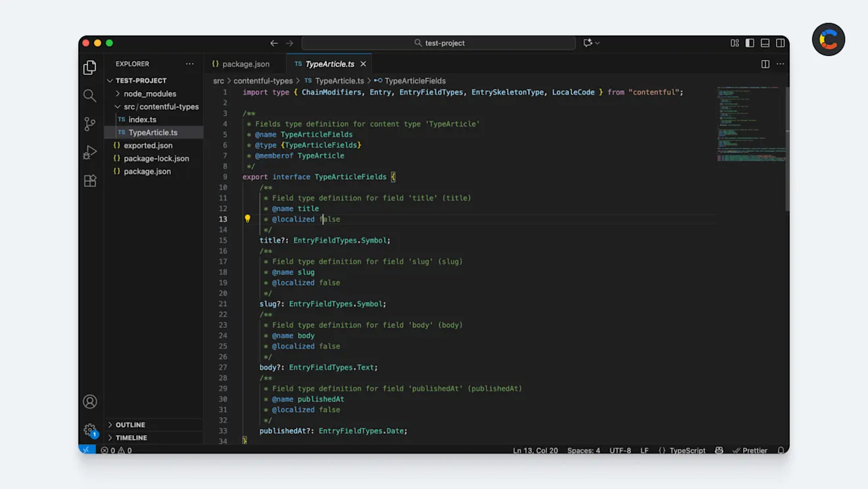Select the Source Control icon
Image resolution: width=868 pixels, height=489 pixels.
pyautogui.click(x=89, y=123)
